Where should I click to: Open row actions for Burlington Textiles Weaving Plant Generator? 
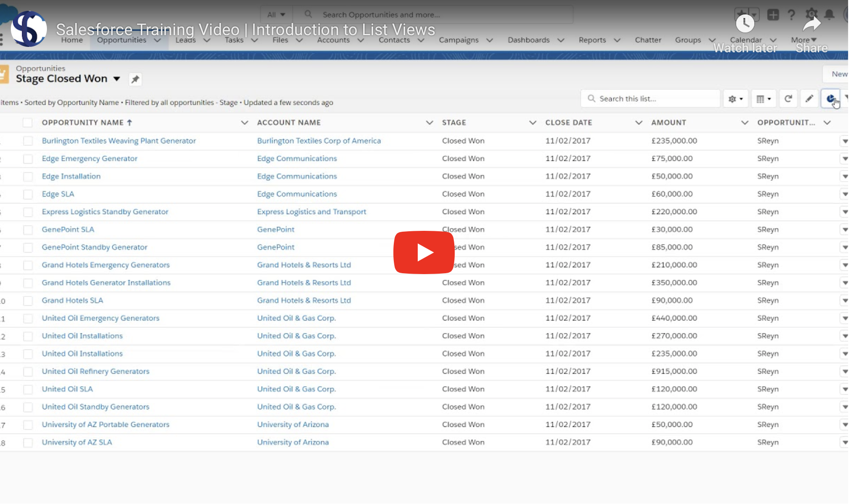[844, 141]
